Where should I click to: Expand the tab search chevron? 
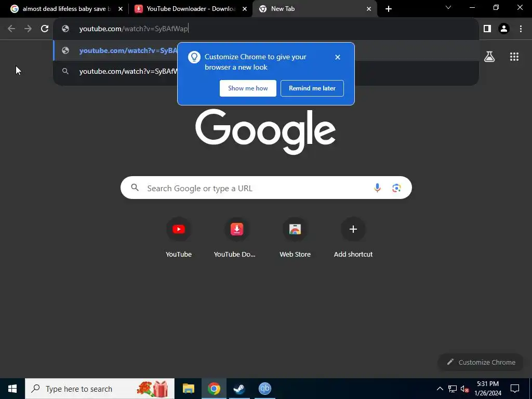[x=448, y=7]
